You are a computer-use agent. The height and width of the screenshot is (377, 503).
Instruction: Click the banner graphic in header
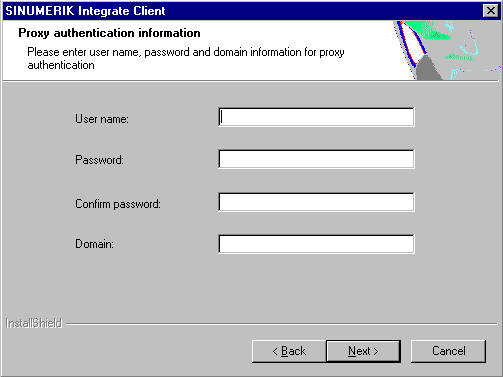pos(447,50)
